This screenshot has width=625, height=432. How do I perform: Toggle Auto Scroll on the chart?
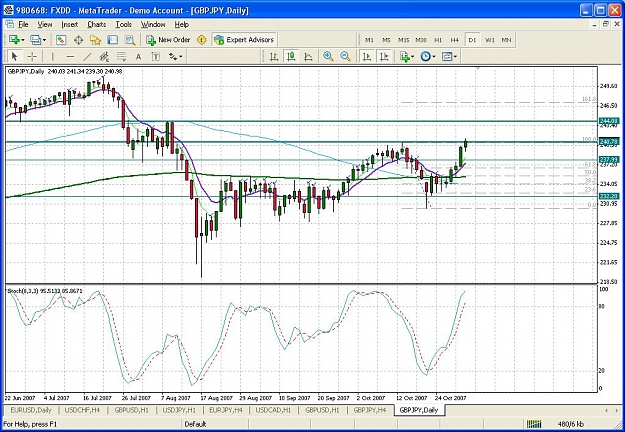coord(367,57)
